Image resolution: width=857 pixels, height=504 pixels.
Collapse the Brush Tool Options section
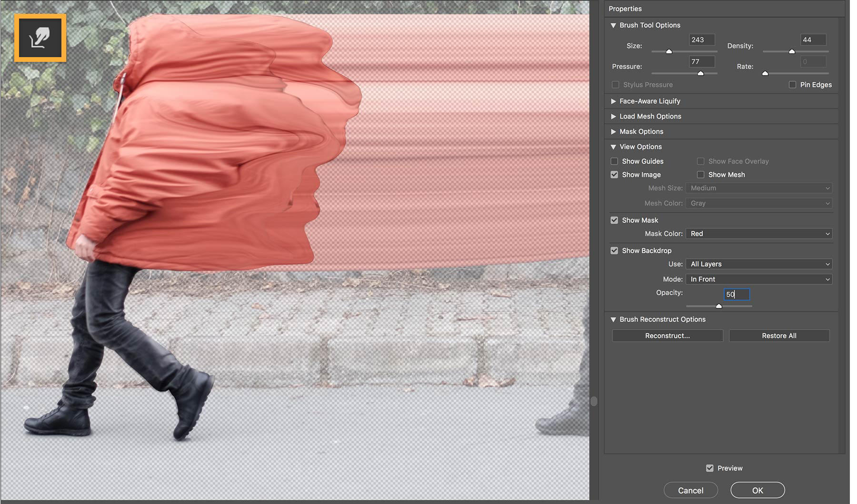[x=614, y=25]
